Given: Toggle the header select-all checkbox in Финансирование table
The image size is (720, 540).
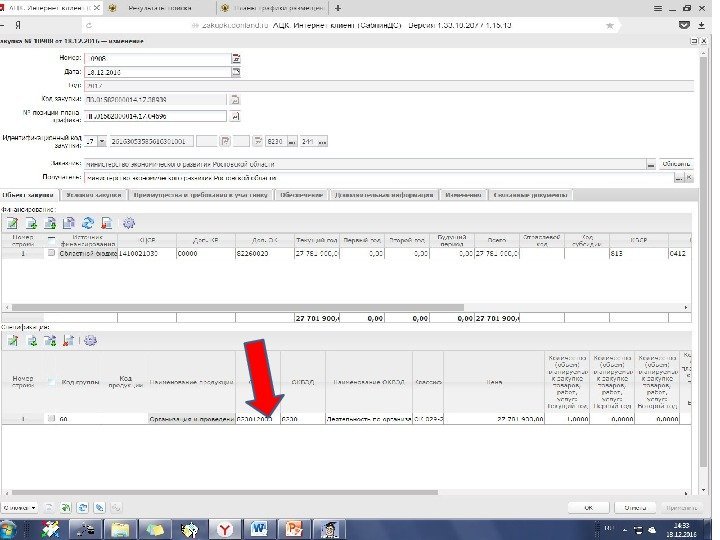Looking at the screenshot, I should click(x=51, y=240).
